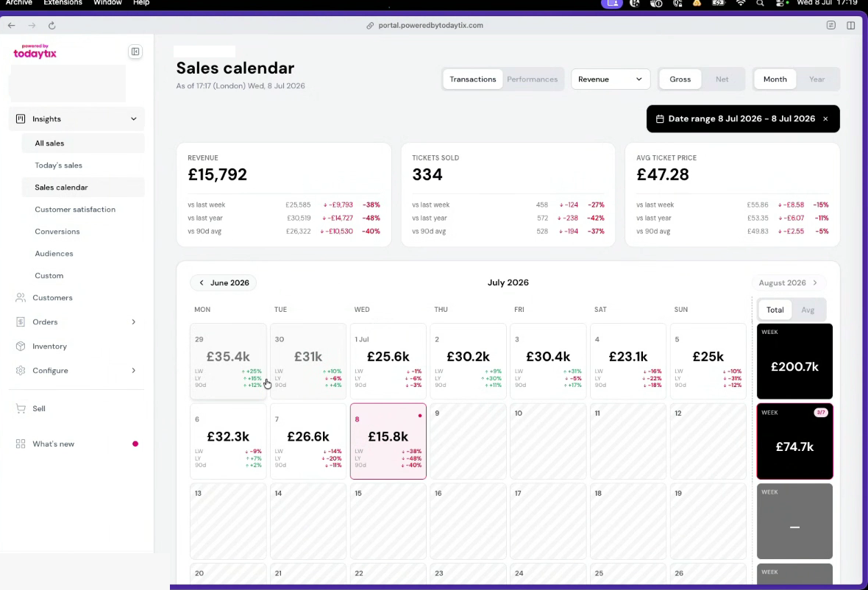Click the battery status icon
This screenshot has height=590, width=868.
(x=719, y=4)
